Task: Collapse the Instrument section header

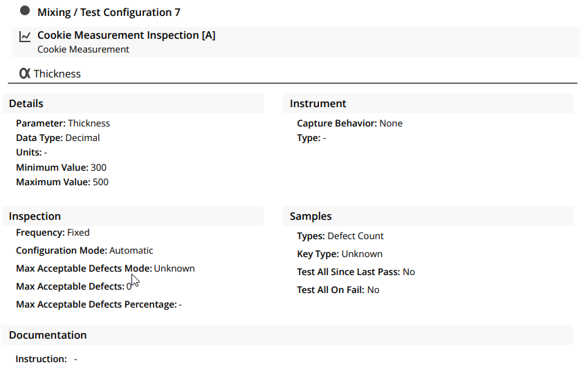Action: pos(428,104)
